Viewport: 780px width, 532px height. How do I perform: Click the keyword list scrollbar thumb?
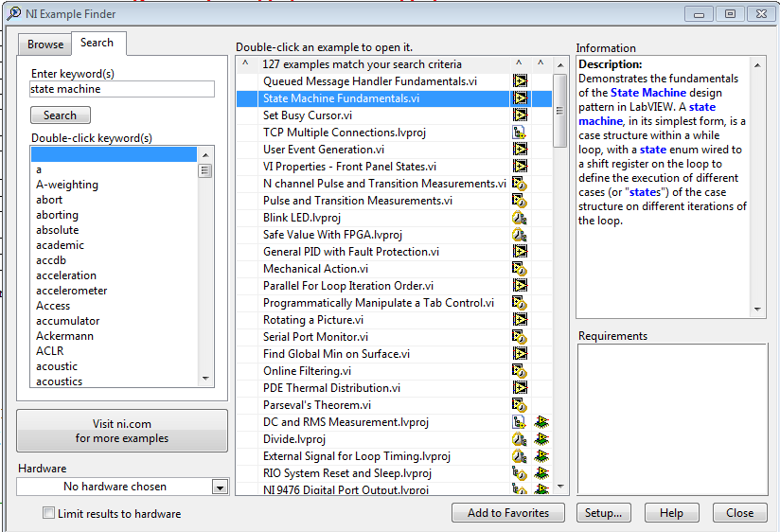click(205, 170)
